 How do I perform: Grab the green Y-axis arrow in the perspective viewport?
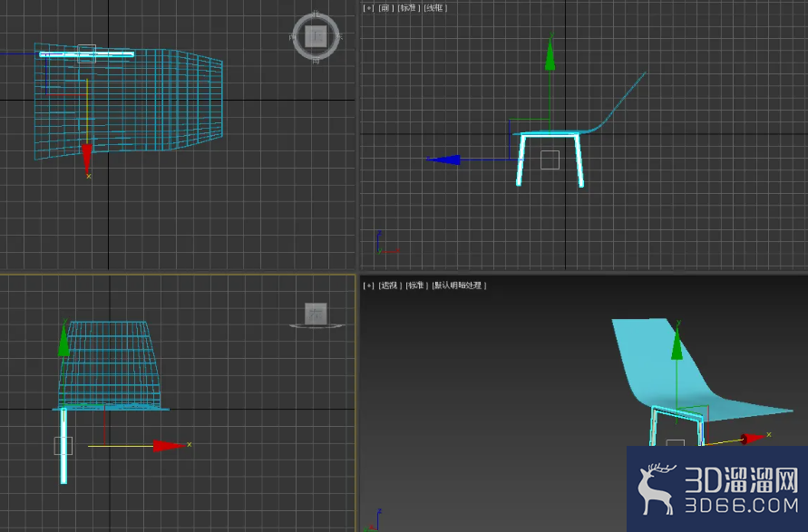(x=677, y=345)
